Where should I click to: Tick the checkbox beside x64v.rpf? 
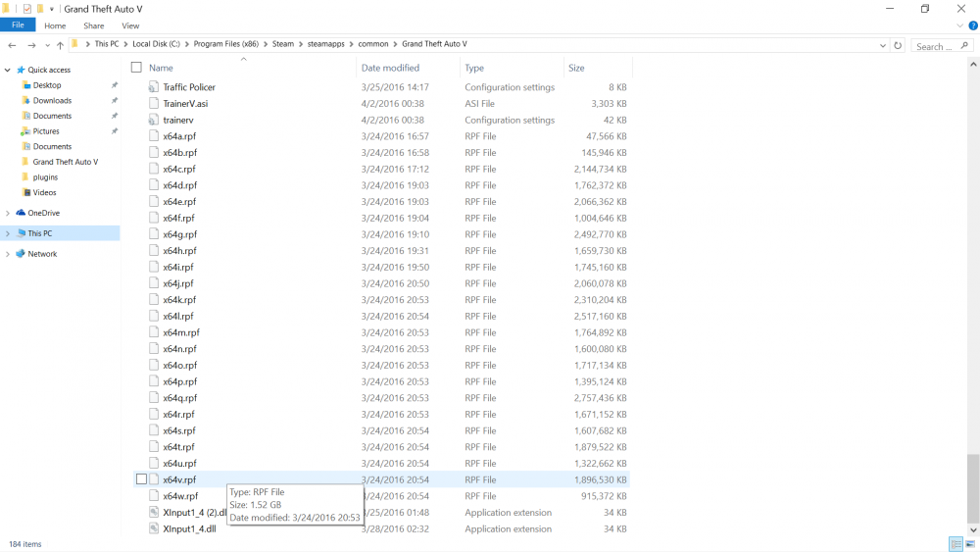pos(141,479)
